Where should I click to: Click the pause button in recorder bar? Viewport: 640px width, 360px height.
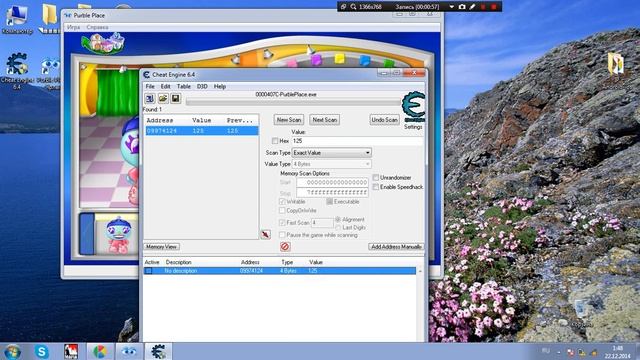click(x=483, y=7)
